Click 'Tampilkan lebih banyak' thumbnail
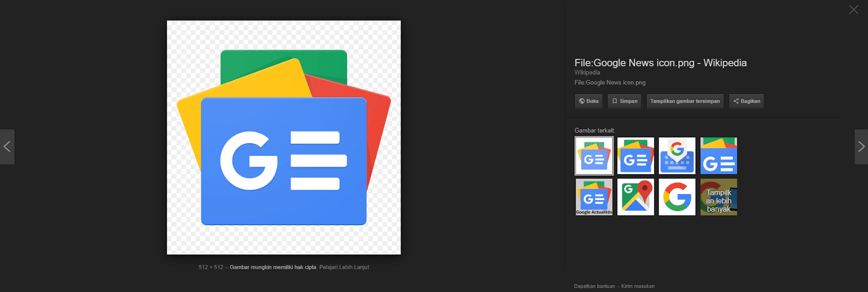 click(719, 197)
